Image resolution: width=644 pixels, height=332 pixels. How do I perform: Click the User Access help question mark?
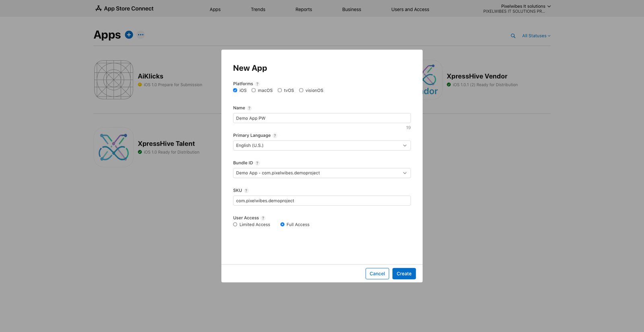(263, 218)
